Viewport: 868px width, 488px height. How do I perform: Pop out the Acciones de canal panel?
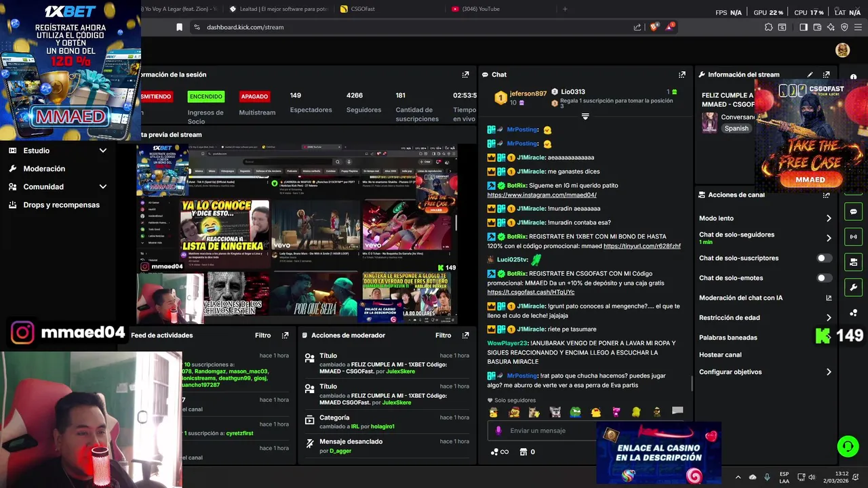(826, 195)
